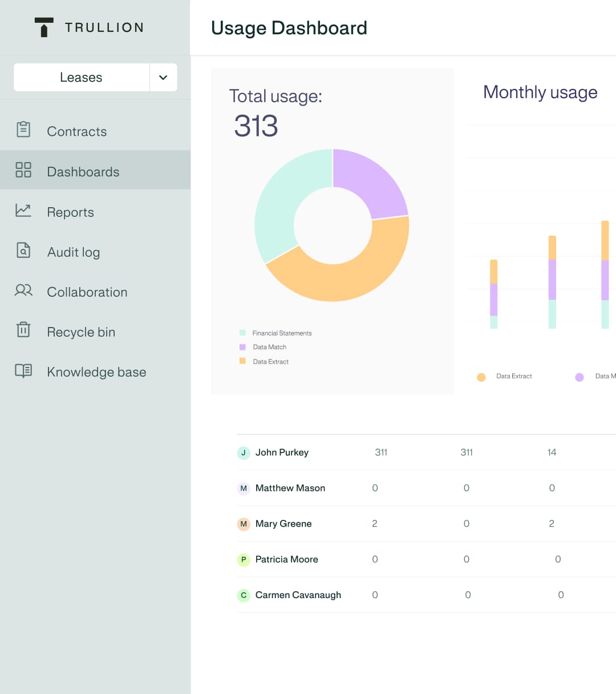
Task: Open the Recycle bin trash icon
Action: point(23,331)
